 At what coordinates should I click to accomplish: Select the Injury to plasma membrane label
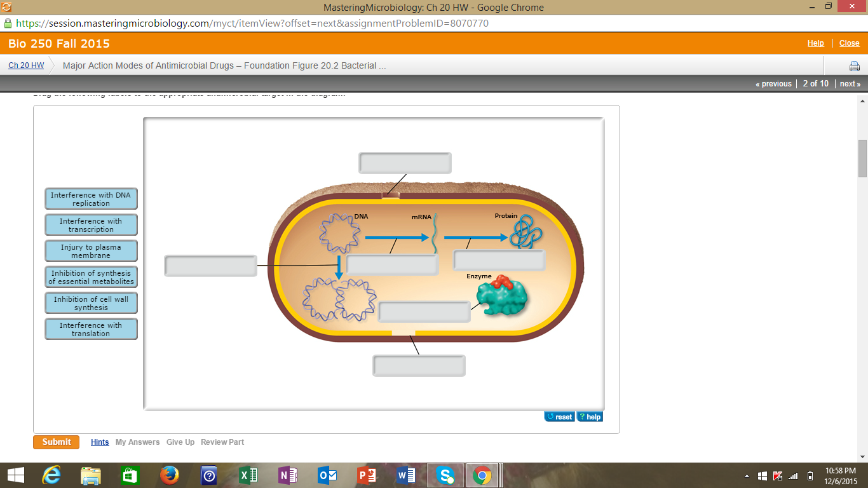[x=91, y=250]
